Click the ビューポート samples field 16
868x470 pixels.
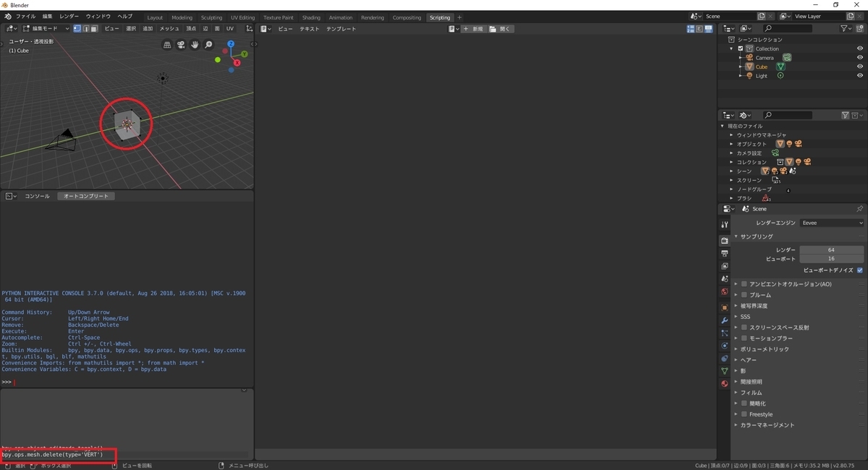[832, 258]
